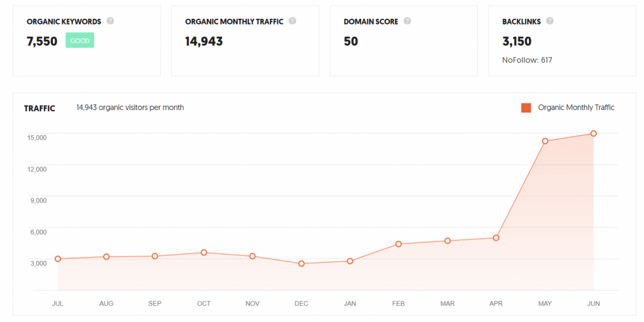Image resolution: width=644 pixels, height=322 pixels.
Task: Select the MAY data point on chart
Action: pyautogui.click(x=545, y=142)
